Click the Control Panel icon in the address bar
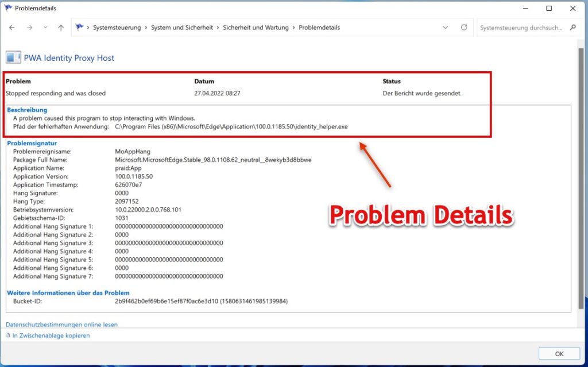The width and height of the screenshot is (588, 367). (78, 27)
